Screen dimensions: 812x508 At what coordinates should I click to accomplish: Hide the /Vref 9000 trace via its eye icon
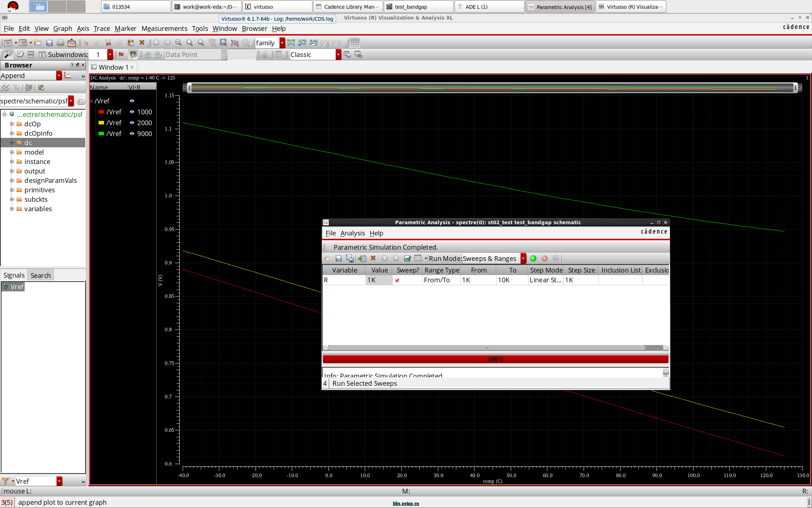coord(132,134)
